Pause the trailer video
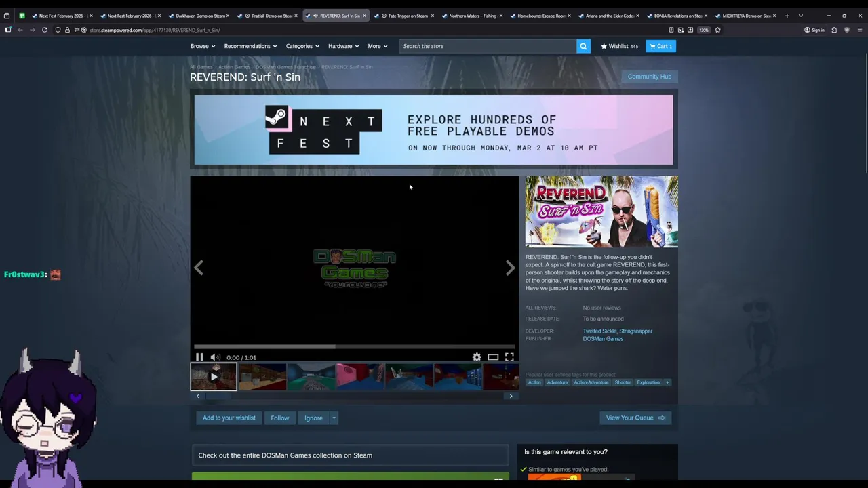This screenshot has height=488, width=868. [199, 357]
